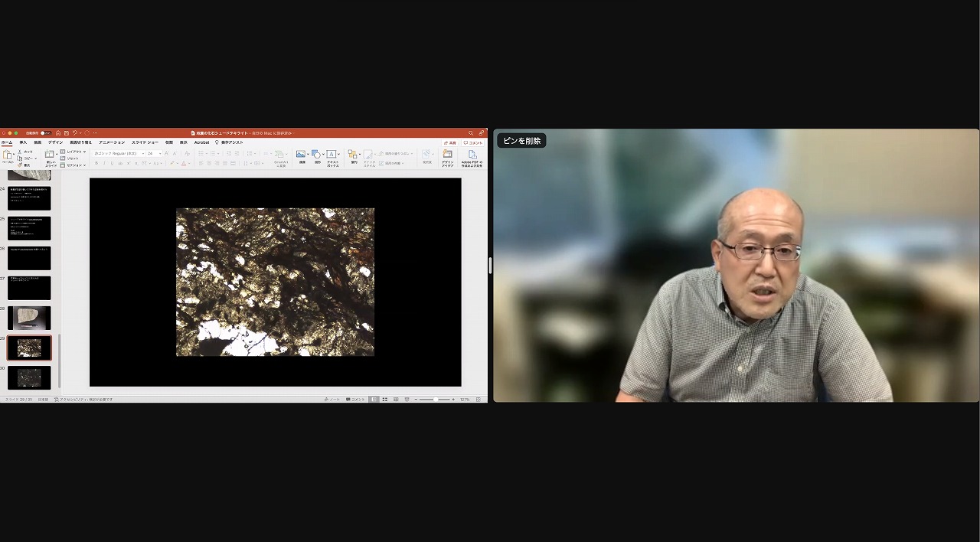Click the New Slide icon

click(50, 155)
